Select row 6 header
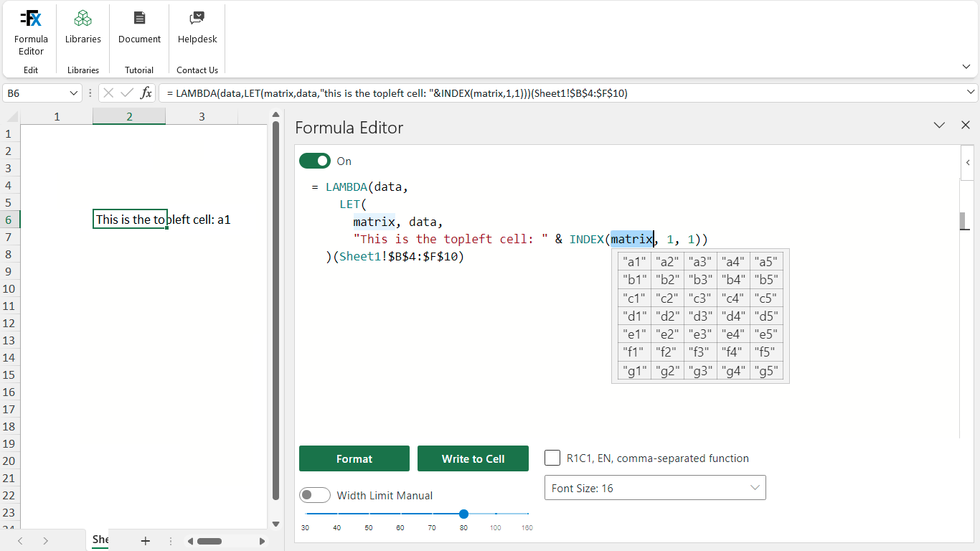The image size is (980, 551). [9, 220]
